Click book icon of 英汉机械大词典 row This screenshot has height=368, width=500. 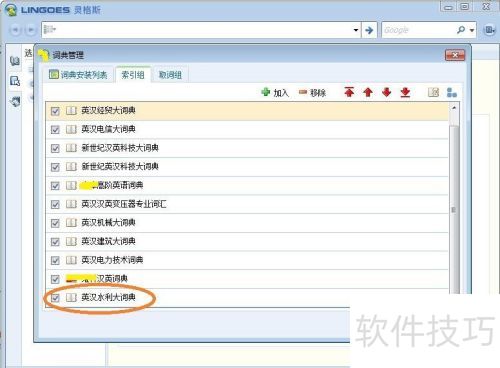click(x=71, y=223)
